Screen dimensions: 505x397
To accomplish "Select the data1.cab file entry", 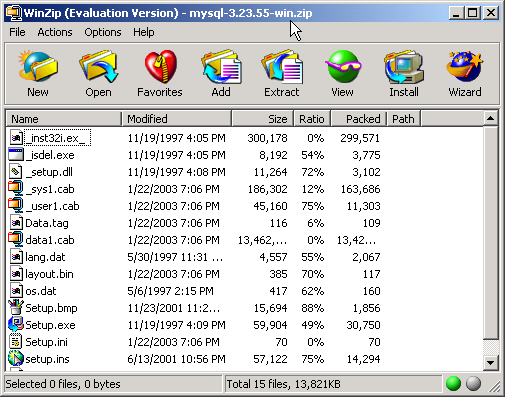I will tap(49, 240).
